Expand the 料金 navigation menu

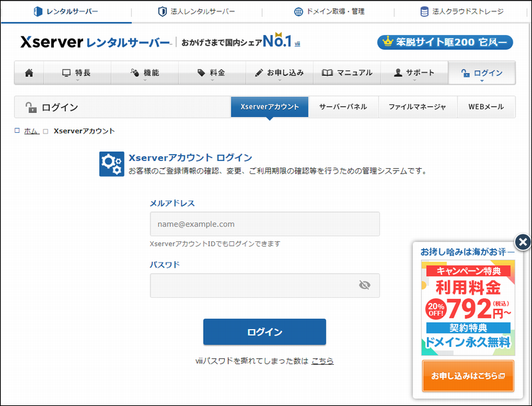coord(211,73)
